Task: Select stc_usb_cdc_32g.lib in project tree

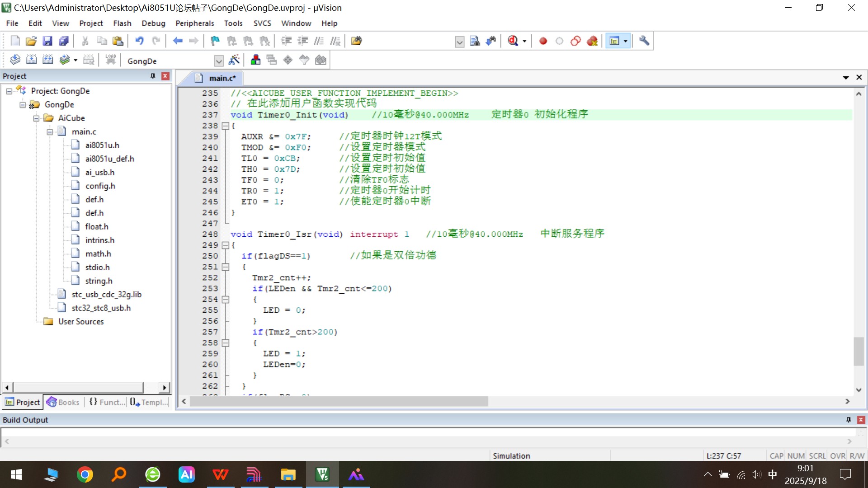Action: coord(106,295)
